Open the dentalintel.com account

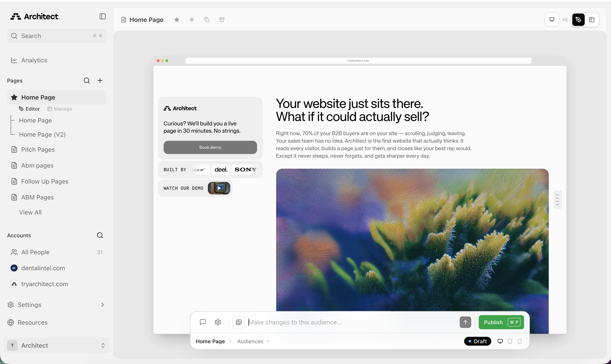38,268
